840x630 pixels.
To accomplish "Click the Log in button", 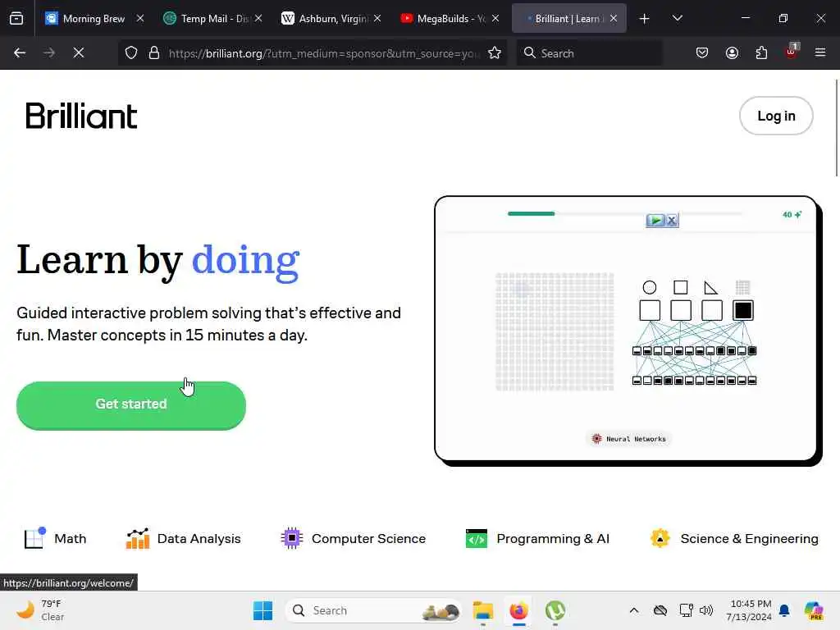I will (x=776, y=116).
